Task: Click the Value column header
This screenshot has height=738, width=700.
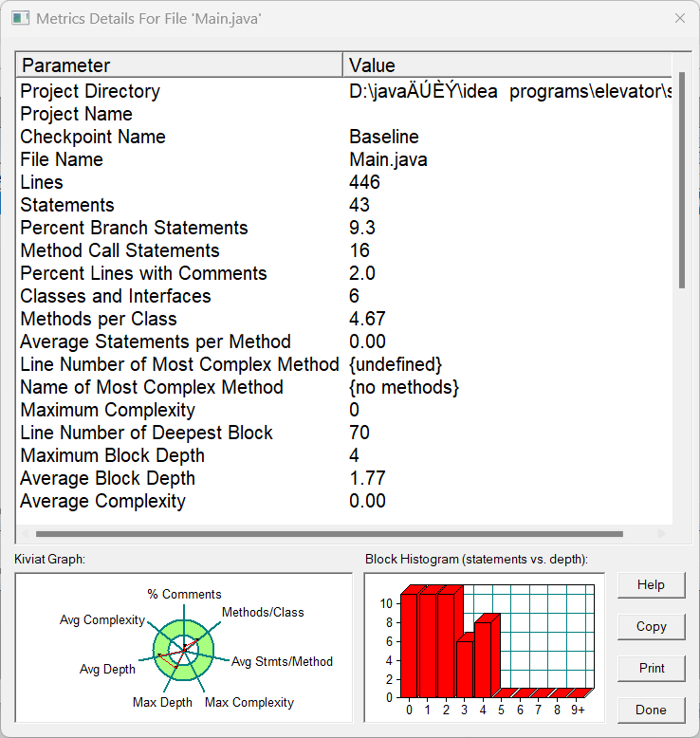Action: tap(507, 65)
